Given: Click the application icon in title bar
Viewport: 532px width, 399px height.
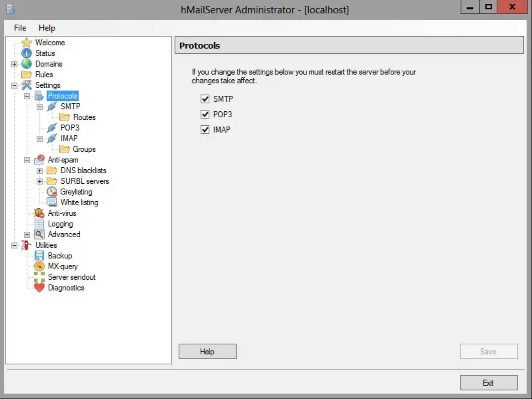Looking at the screenshot, I should [11, 9].
